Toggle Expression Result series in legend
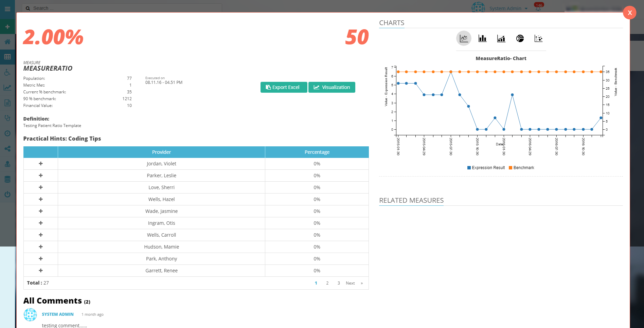644x328 pixels. click(x=486, y=168)
